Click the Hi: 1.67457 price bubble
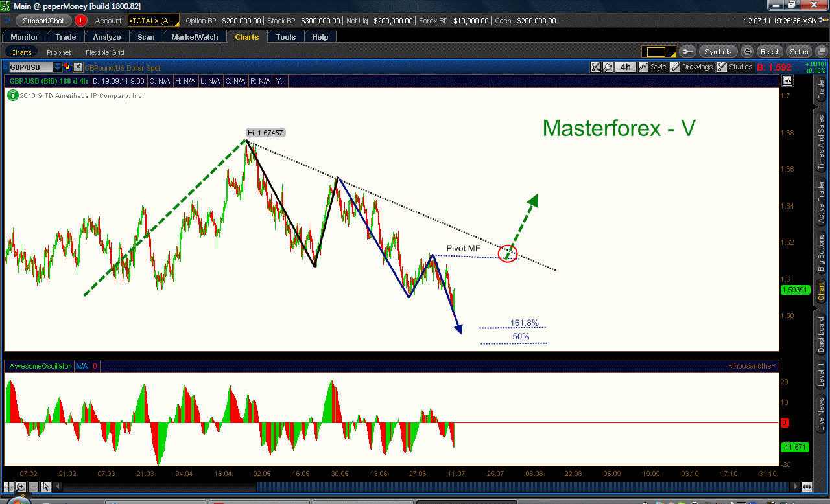This screenshot has height=504, width=830. tap(265, 133)
